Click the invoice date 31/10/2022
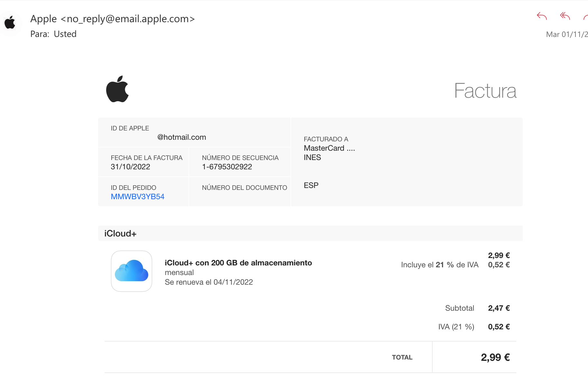 click(x=130, y=167)
